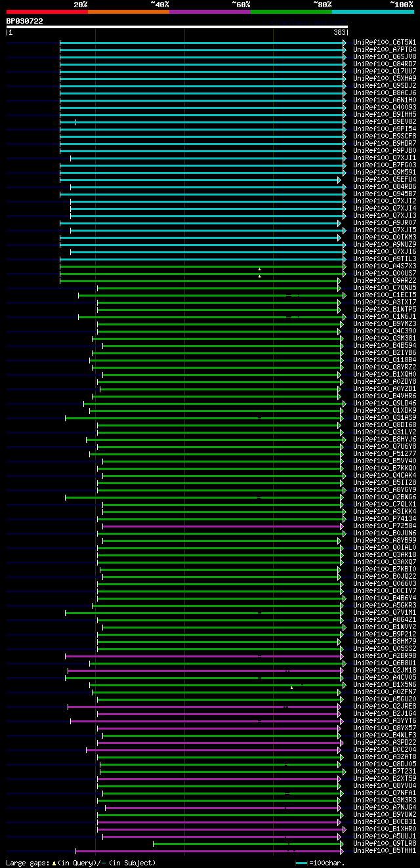
Task: Select label UniRef100_Q945B7
Action: click(x=385, y=194)
